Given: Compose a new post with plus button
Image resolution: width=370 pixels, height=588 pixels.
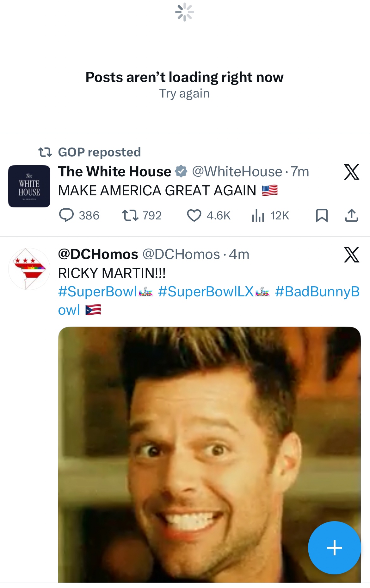Looking at the screenshot, I should pyautogui.click(x=334, y=547).
